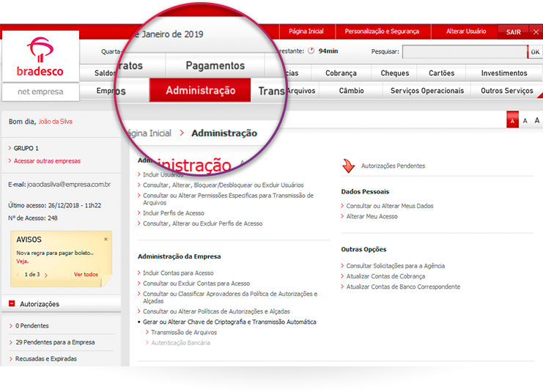Open the Cheques tab
Image resolution: width=543 pixels, height=392 pixels.
[395, 73]
